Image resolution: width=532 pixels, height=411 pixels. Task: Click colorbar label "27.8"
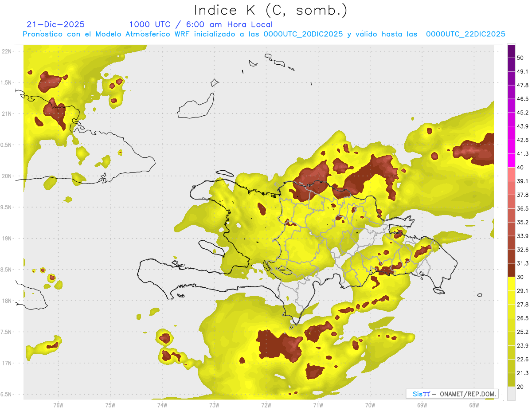523,305
